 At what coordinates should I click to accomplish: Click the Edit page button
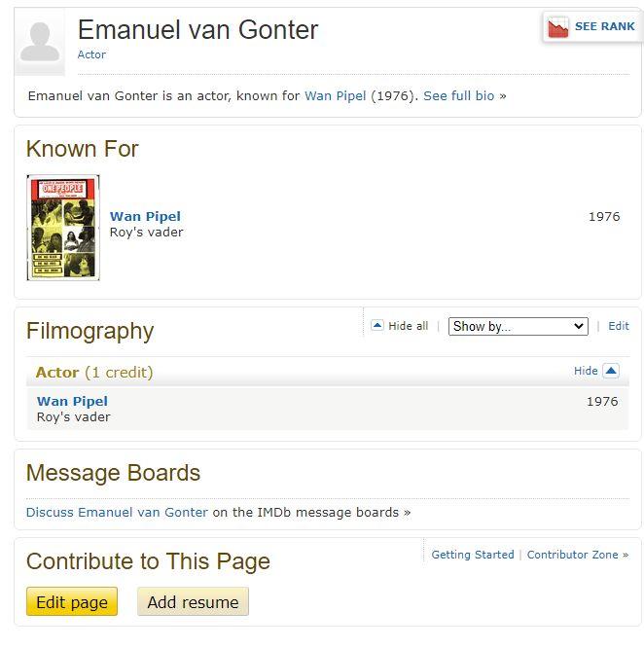(72, 602)
